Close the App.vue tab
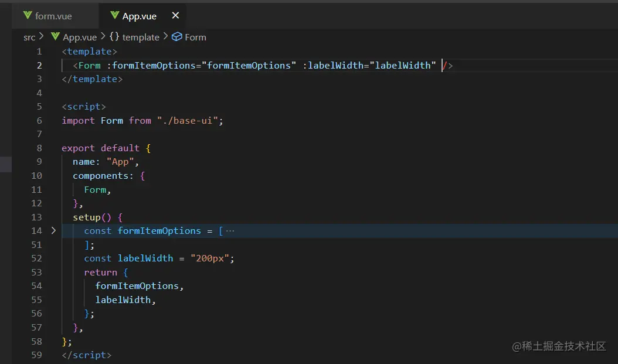The width and height of the screenshot is (618, 364). [x=175, y=15]
